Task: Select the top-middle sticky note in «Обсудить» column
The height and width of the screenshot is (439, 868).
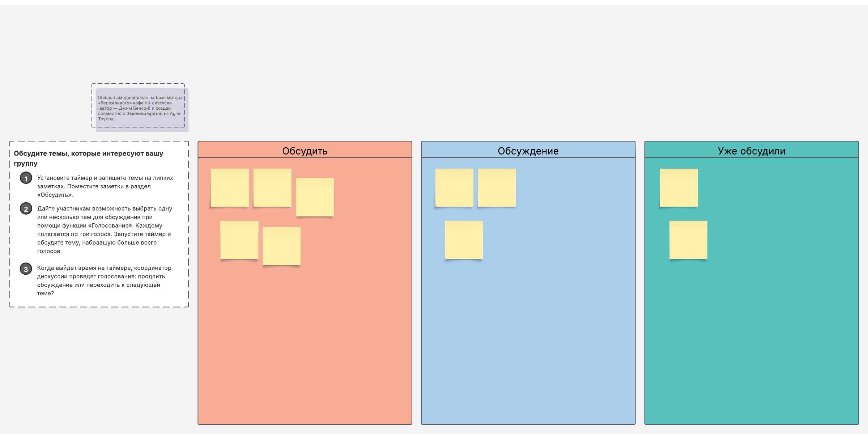Action: [272, 187]
